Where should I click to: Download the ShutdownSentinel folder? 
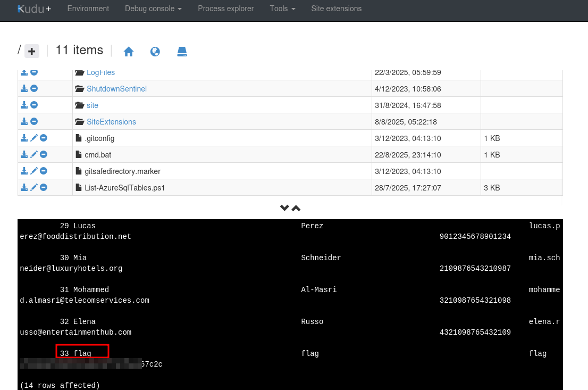click(x=24, y=89)
